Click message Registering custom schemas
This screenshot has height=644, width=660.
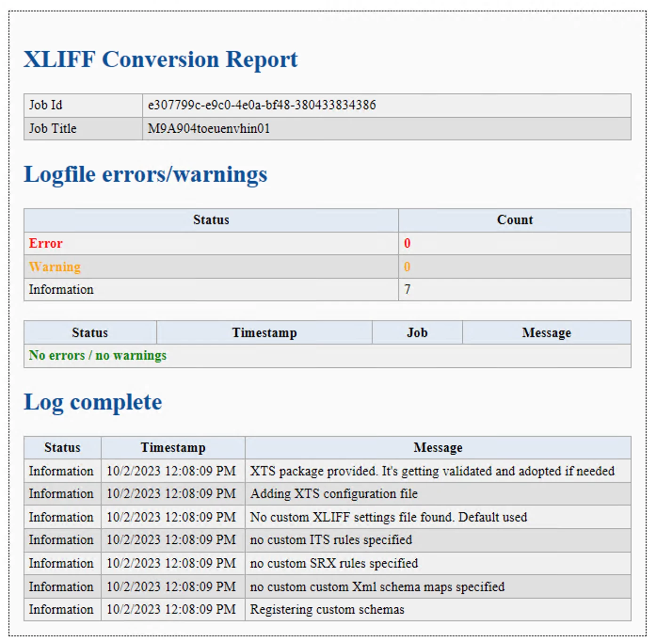pyautogui.click(x=327, y=610)
